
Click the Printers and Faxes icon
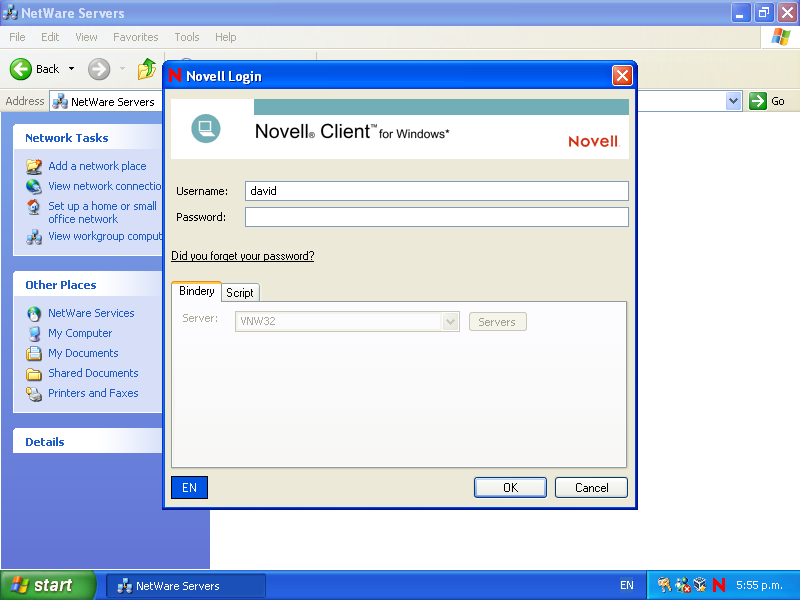coord(34,394)
